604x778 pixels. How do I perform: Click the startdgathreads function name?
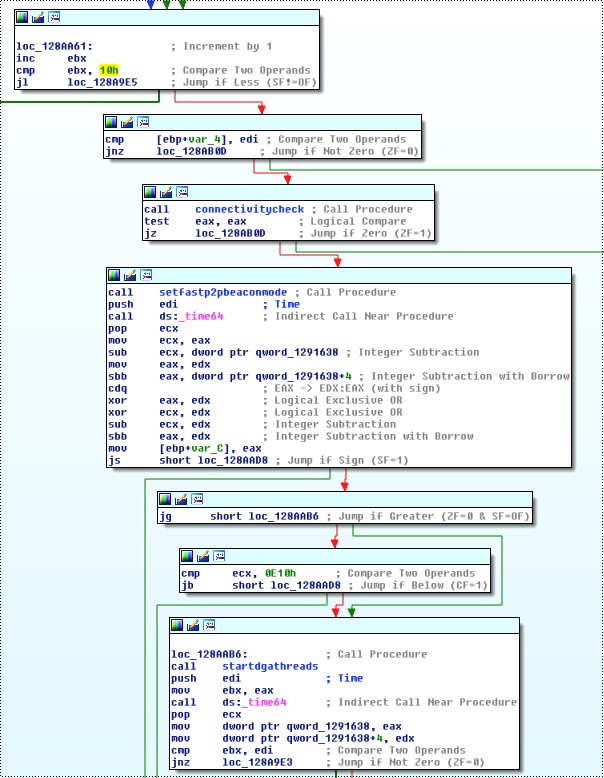pyautogui.click(x=270, y=666)
